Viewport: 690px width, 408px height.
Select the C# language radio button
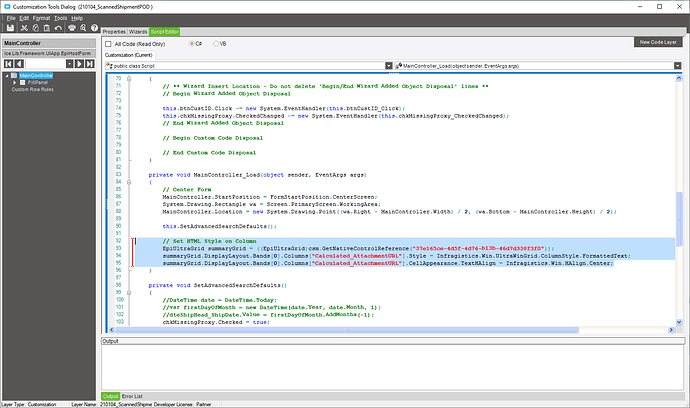tap(192, 44)
